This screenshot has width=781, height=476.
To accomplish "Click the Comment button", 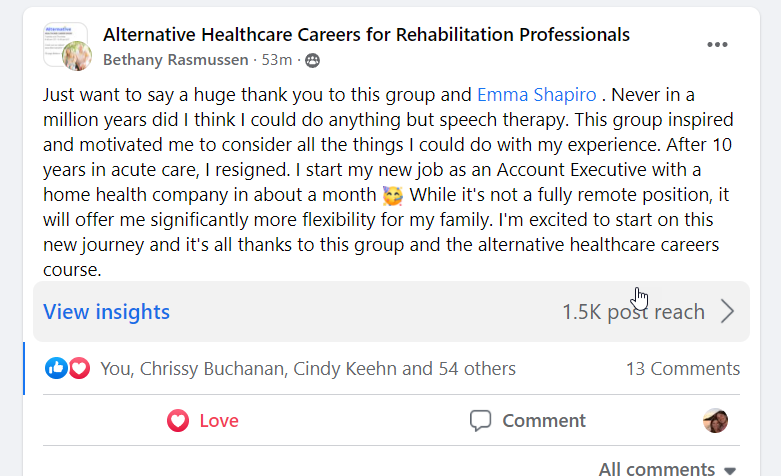I will point(528,421).
